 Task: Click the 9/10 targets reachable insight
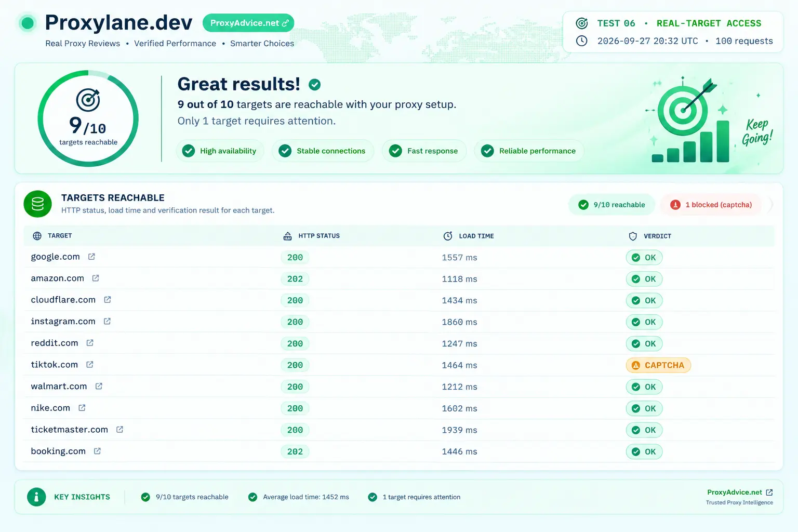192,497
